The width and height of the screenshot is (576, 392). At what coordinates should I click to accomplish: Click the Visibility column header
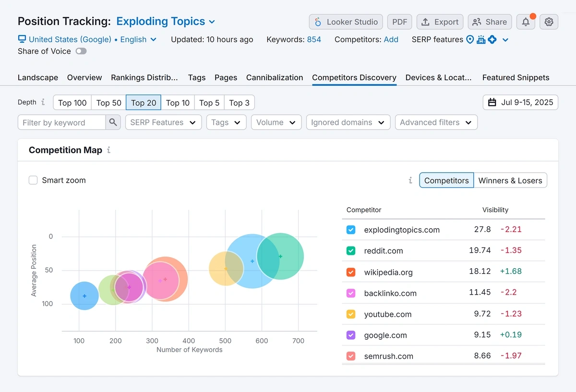(495, 210)
